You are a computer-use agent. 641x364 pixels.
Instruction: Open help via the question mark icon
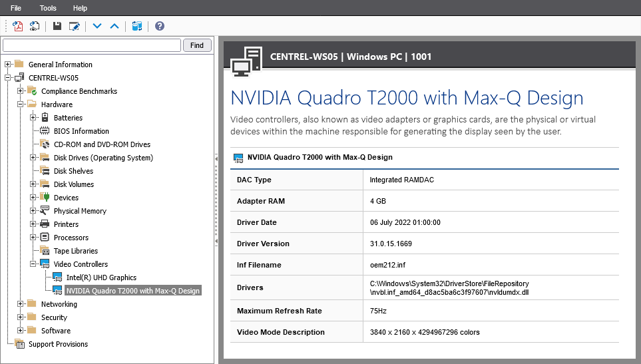click(x=160, y=26)
